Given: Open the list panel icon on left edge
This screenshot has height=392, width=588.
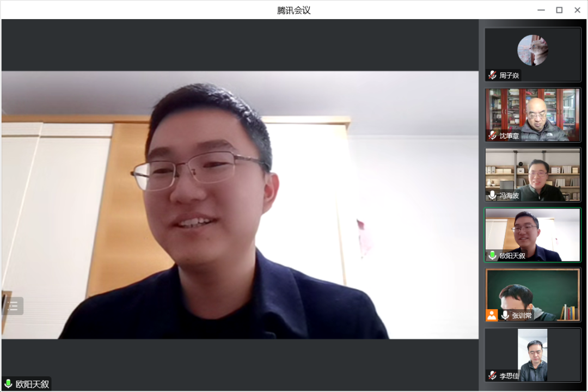Looking at the screenshot, I should (13, 306).
